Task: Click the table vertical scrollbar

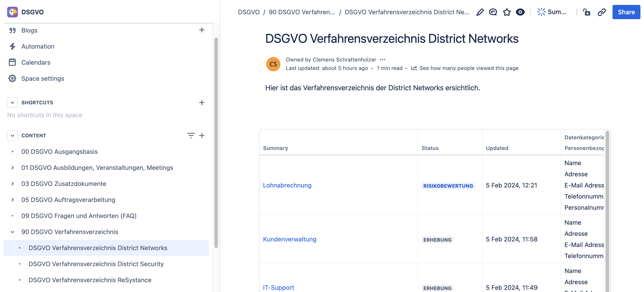Action: pos(607,210)
